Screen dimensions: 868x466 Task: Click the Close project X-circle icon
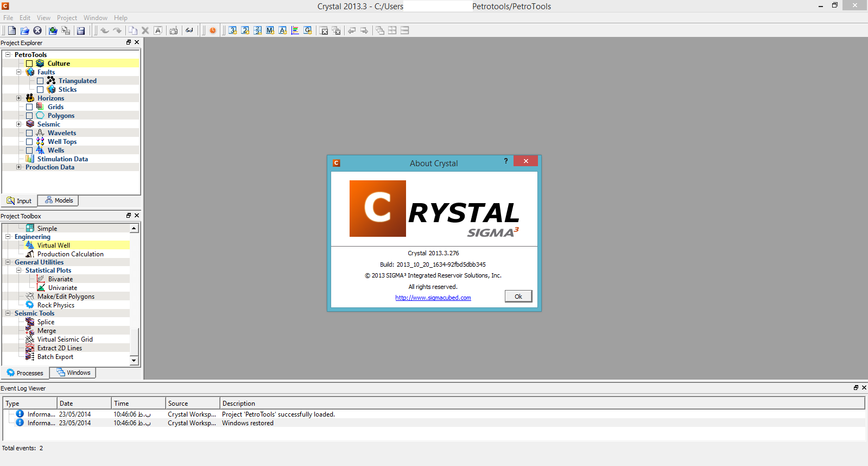[x=37, y=30]
